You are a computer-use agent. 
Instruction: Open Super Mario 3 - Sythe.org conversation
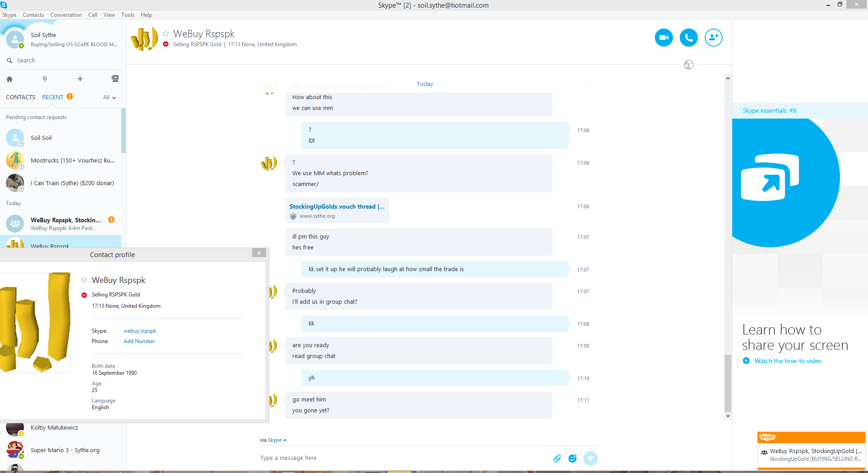pos(61,450)
